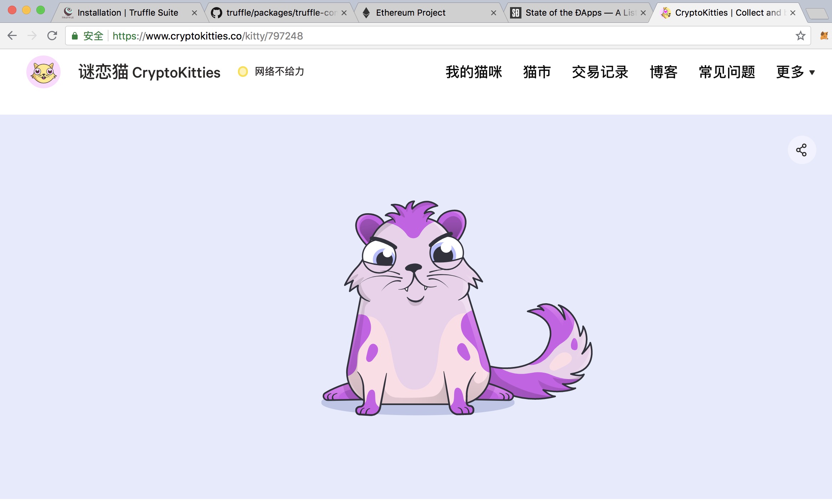Viewport: 832px width, 504px height.
Task: Open 猫市 marketplace link
Action: point(537,72)
